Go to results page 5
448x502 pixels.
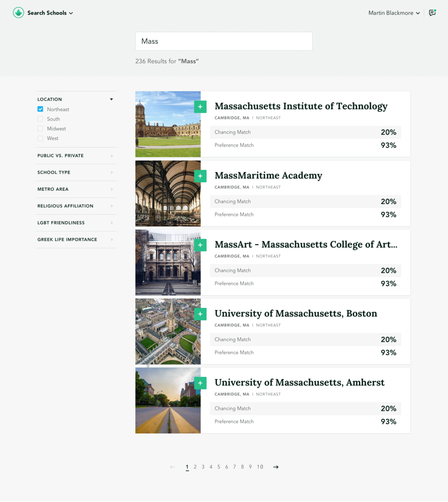(219, 467)
